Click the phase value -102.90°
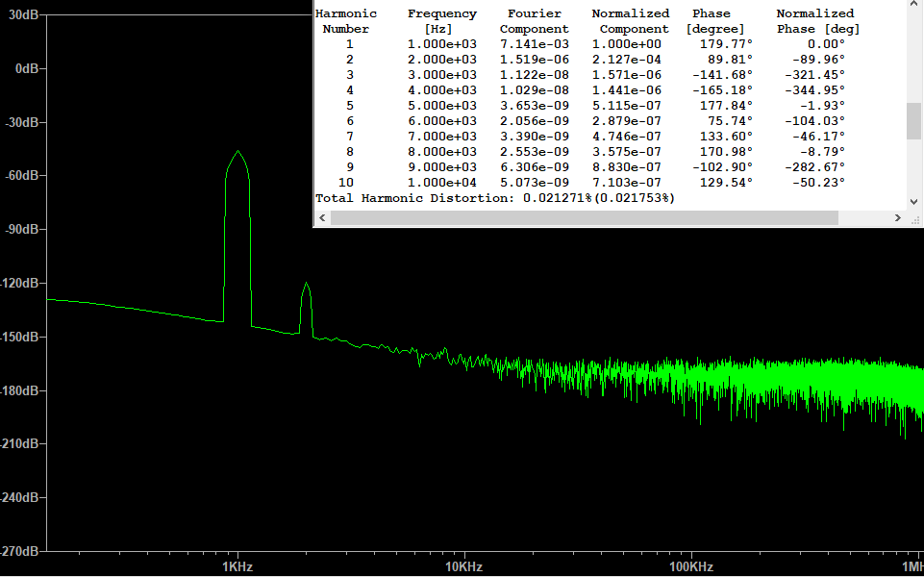The height and width of the screenshot is (577, 924). [722, 166]
